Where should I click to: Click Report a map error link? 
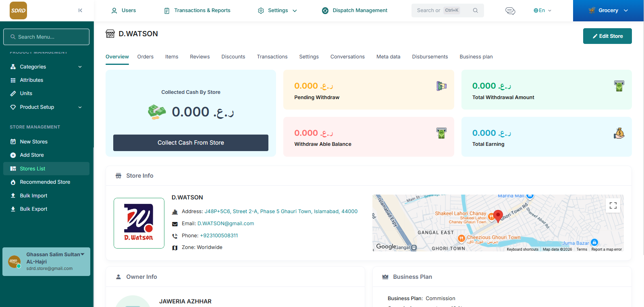[x=607, y=249]
